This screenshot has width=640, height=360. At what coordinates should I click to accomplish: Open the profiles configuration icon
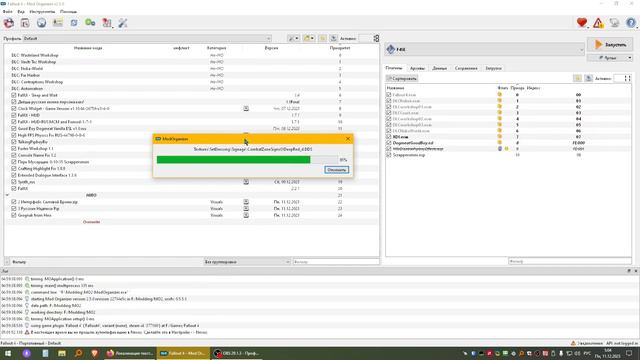pyautogui.click(x=58, y=23)
